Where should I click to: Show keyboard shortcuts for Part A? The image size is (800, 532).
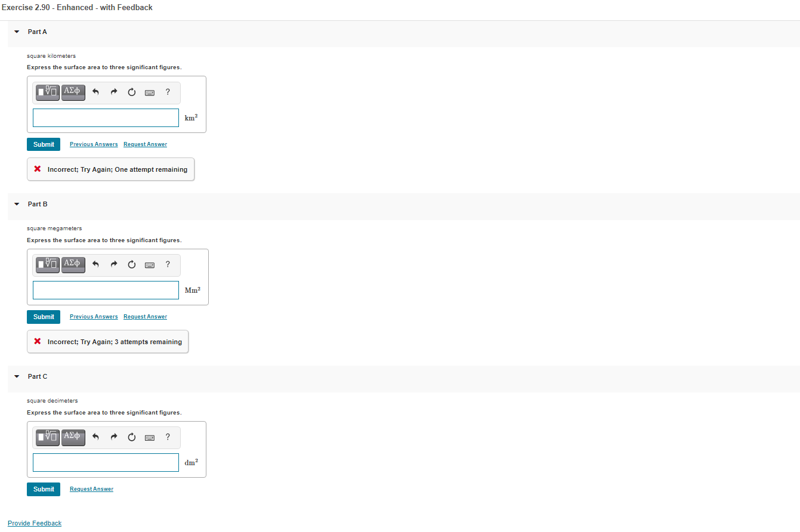150,92
